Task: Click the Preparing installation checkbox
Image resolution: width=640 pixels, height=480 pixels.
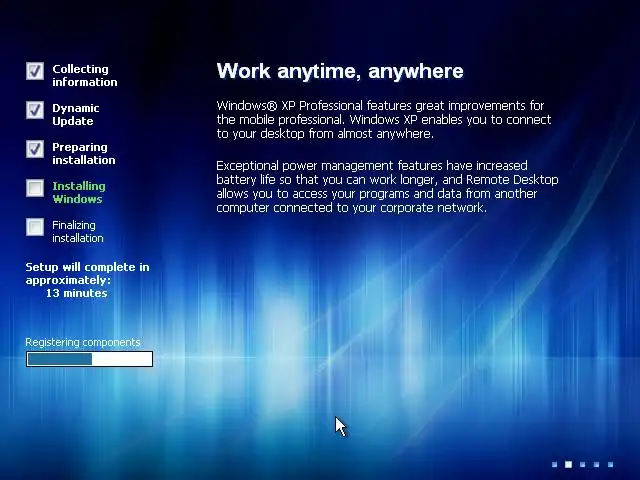Action: (x=35, y=149)
